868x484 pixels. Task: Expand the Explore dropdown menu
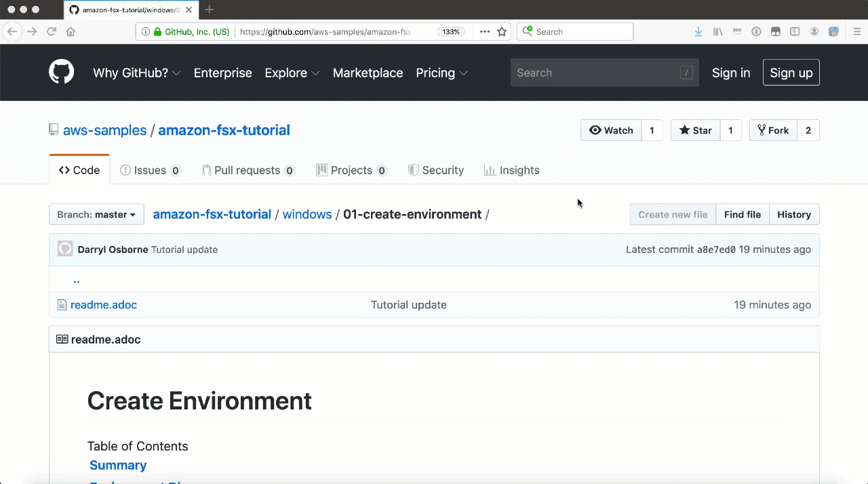[292, 73]
